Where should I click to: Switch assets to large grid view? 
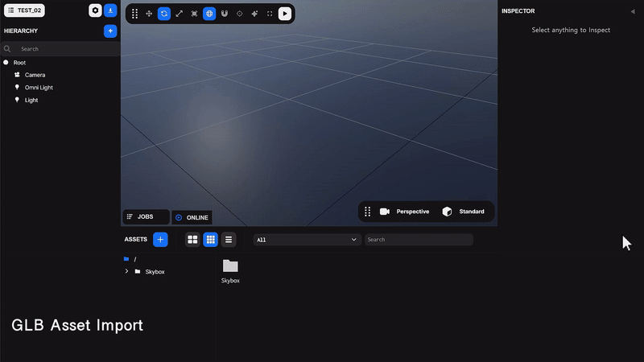[x=192, y=240]
